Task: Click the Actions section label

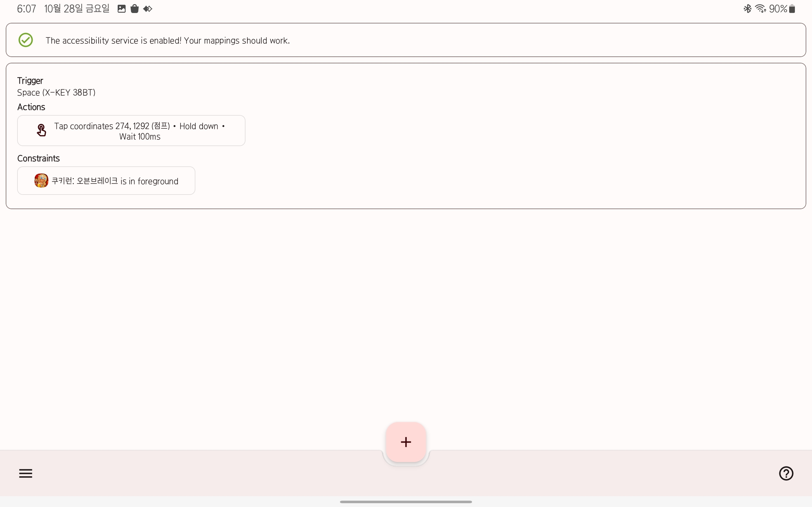Action: [x=31, y=107]
